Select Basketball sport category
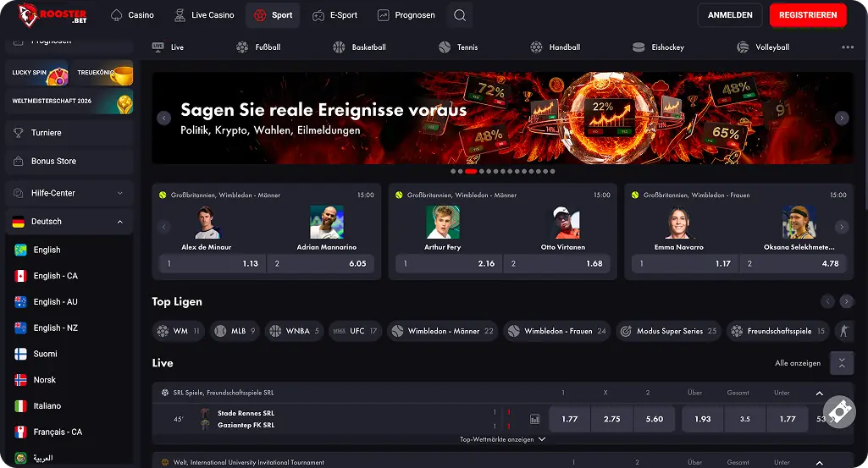Screen dimensions: 868x468 [359, 47]
